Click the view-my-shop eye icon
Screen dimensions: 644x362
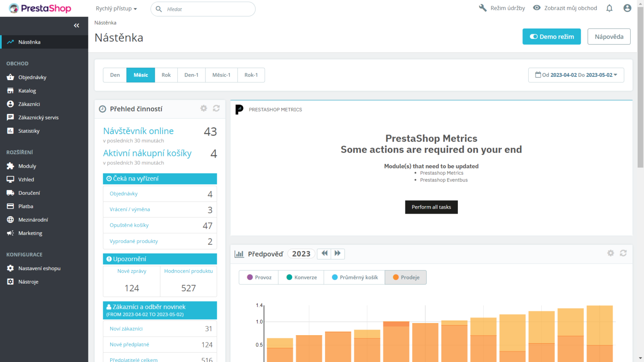click(537, 8)
